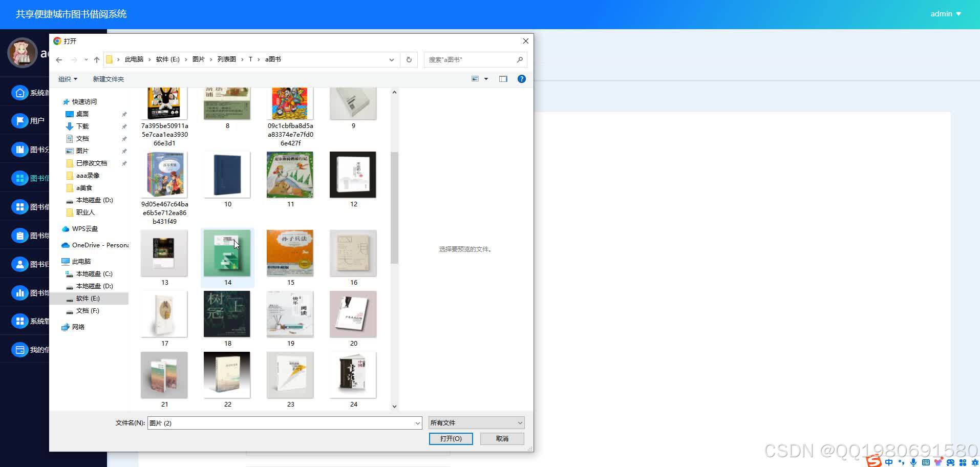Open 所有文件 file type dropdown
This screenshot has height=467, width=980.
476,423
